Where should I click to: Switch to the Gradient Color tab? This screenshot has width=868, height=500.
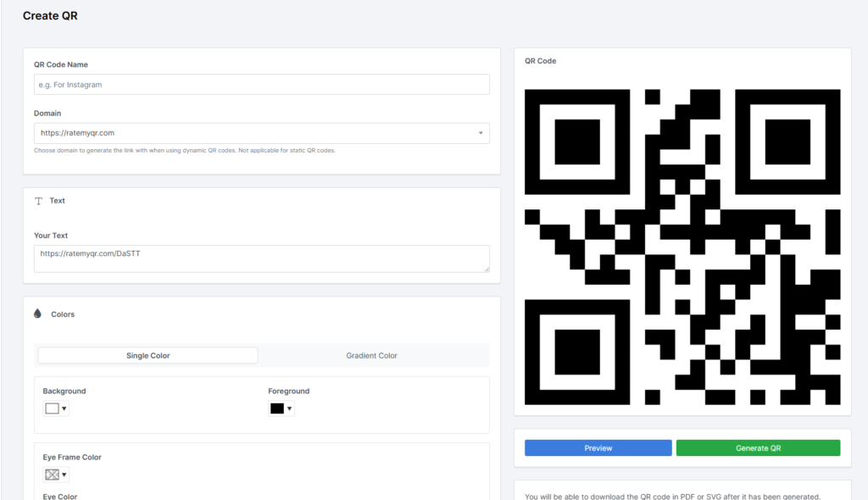pyautogui.click(x=371, y=355)
